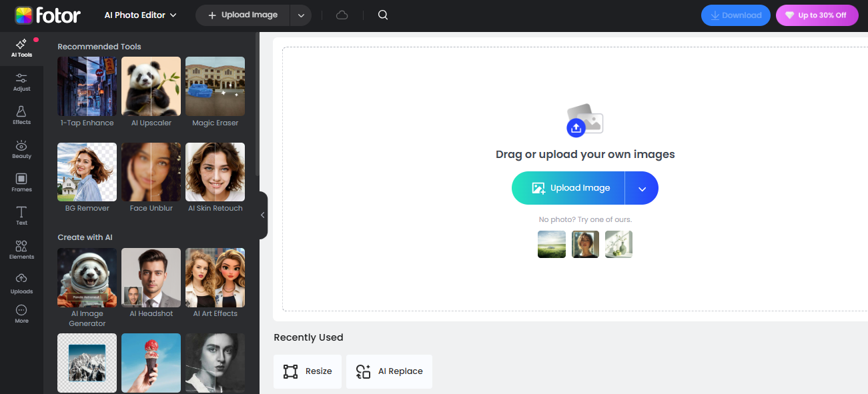This screenshot has height=394, width=868.
Task: Click the cloud sync icon
Action: pyautogui.click(x=342, y=14)
